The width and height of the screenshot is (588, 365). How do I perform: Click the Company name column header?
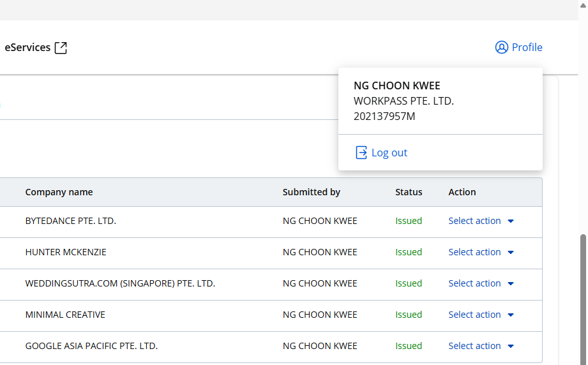click(59, 192)
